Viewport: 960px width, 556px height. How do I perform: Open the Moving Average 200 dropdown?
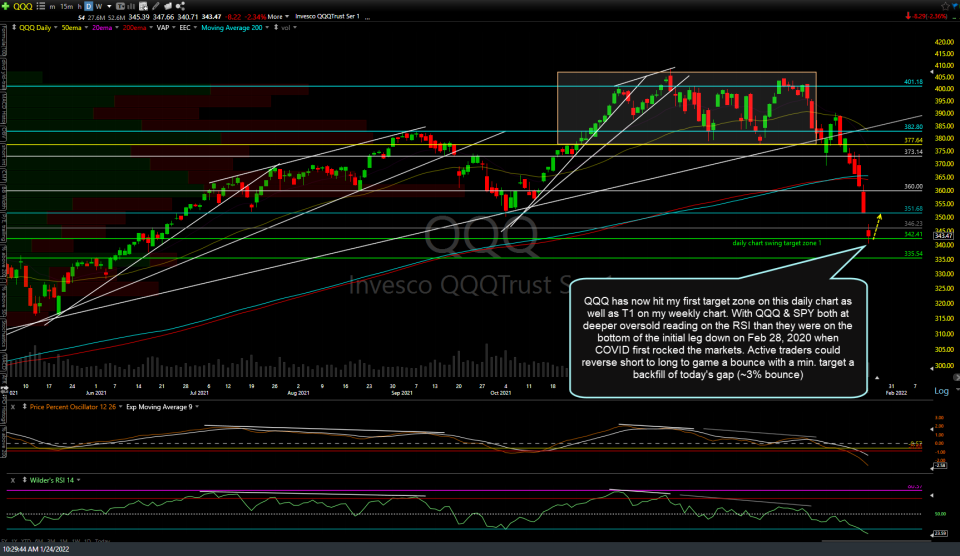pyautogui.click(x=267, y=28)
